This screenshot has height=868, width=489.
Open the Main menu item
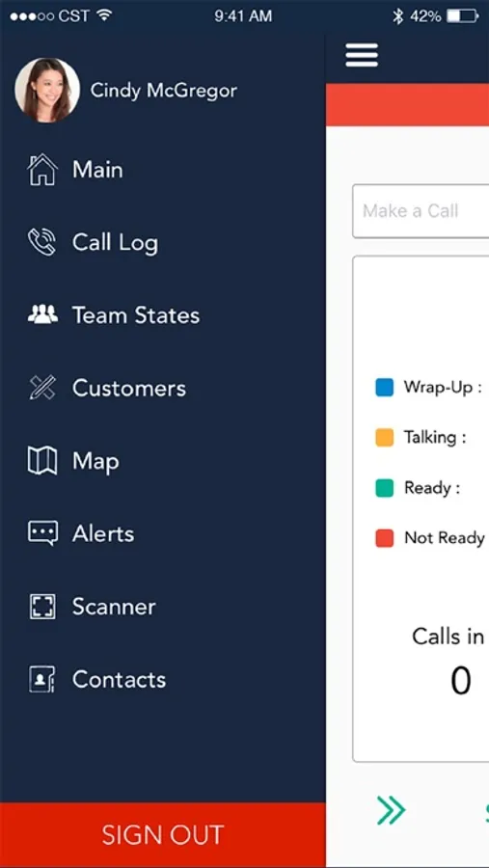click(x=97, y=170)
